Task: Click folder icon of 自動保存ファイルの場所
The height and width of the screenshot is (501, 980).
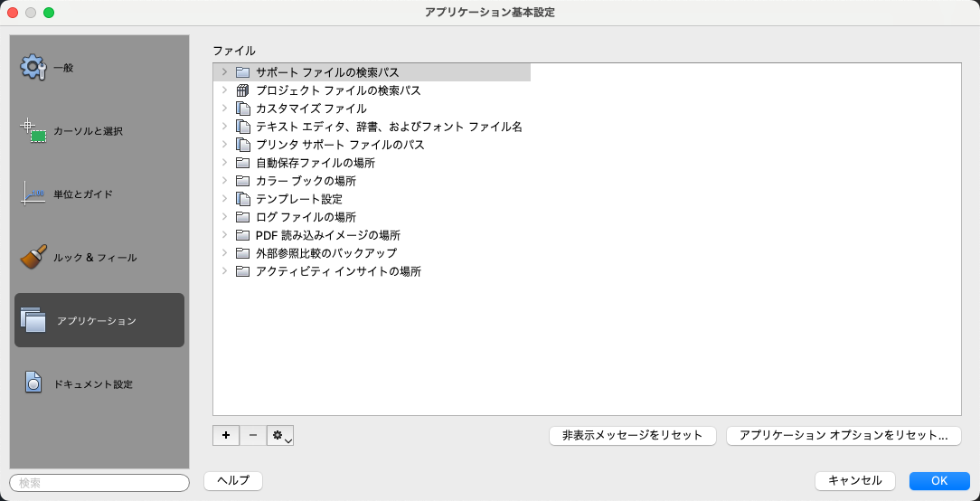Action: click(x=242, y=164)
